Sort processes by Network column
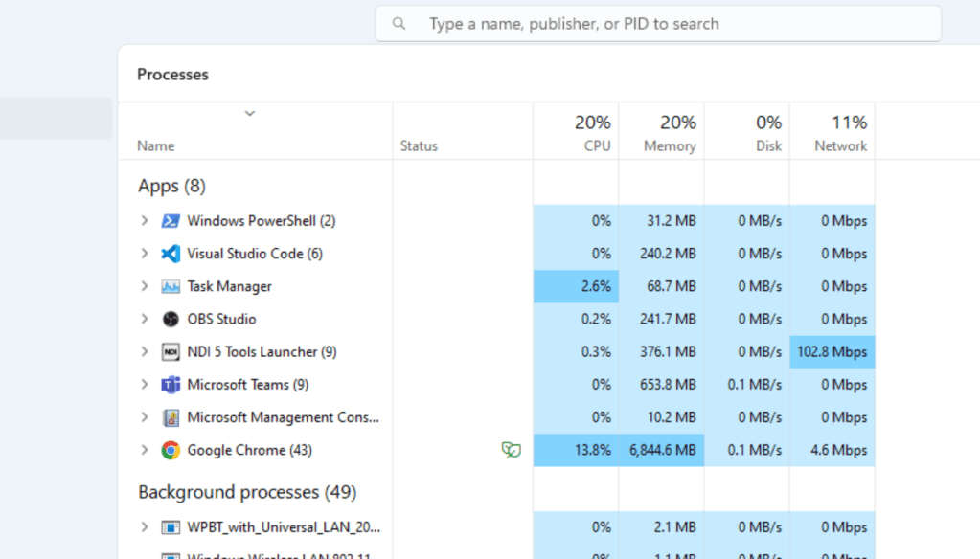Viewport: 980px width, 559px height. click(x=832, y=132)
